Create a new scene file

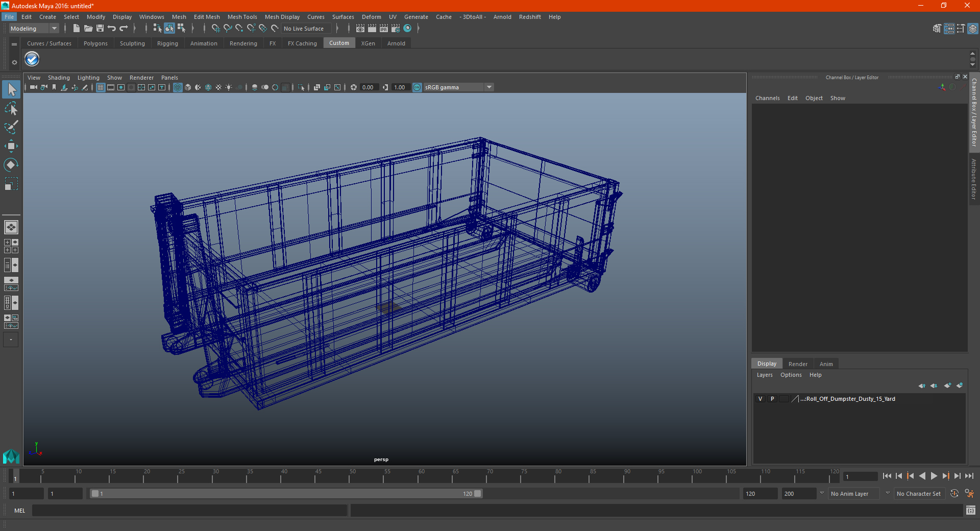click(x=76, y=29)
